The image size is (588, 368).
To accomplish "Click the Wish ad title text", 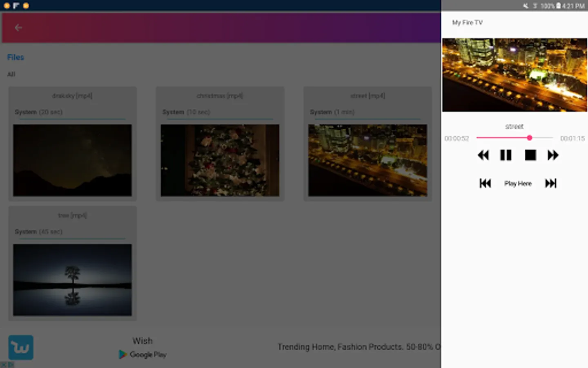I will (143, 341).
